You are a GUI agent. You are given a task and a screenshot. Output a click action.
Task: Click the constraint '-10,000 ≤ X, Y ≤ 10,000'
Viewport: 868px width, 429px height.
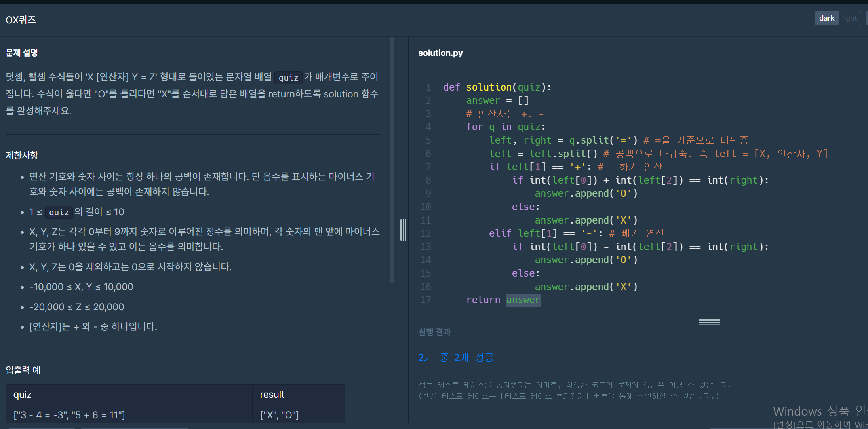pyautogui.click(x=81, y=287)
